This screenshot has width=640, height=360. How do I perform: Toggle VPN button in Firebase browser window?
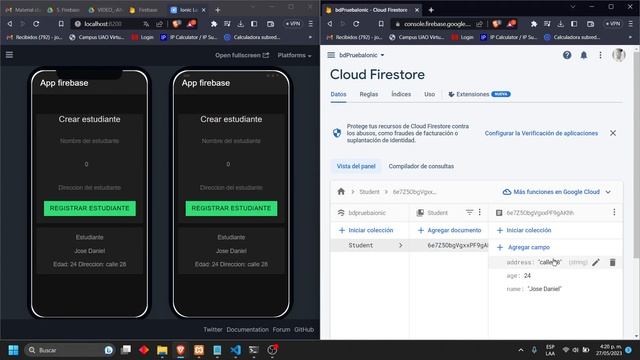tap(612, 24)
